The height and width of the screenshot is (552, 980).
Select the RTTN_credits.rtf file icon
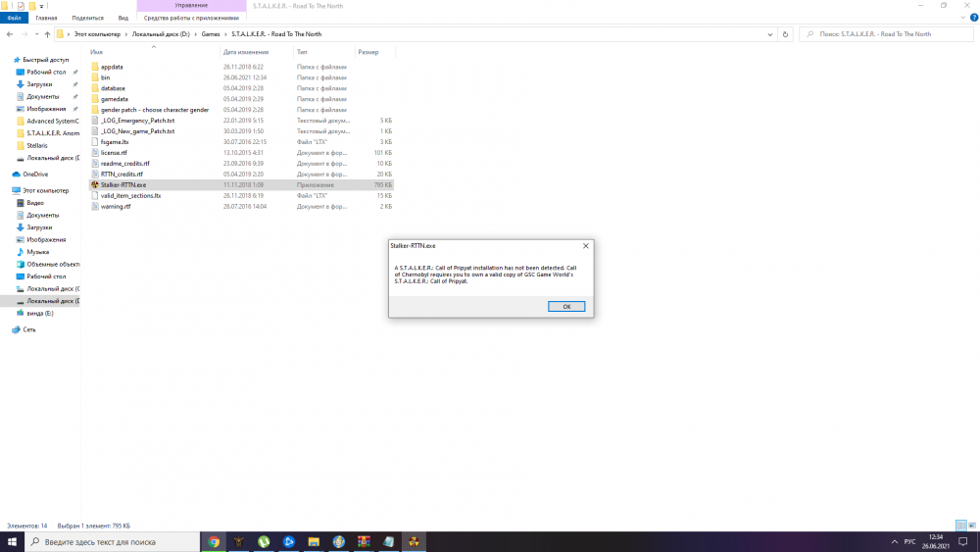[95, 174]
